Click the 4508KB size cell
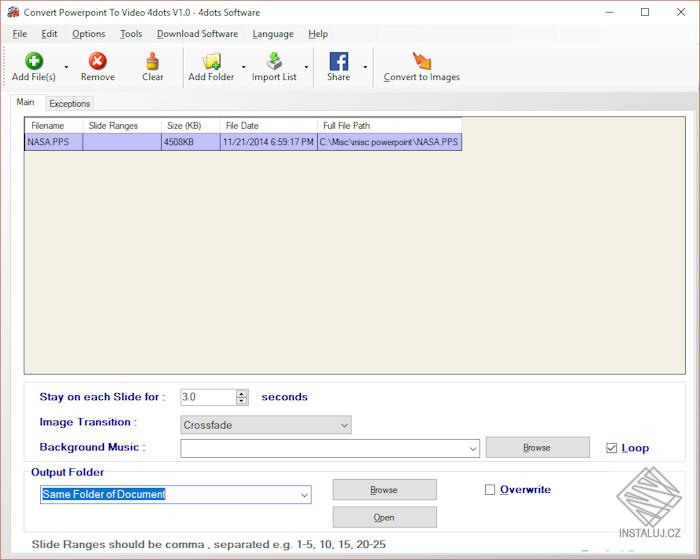 point(191,142)
